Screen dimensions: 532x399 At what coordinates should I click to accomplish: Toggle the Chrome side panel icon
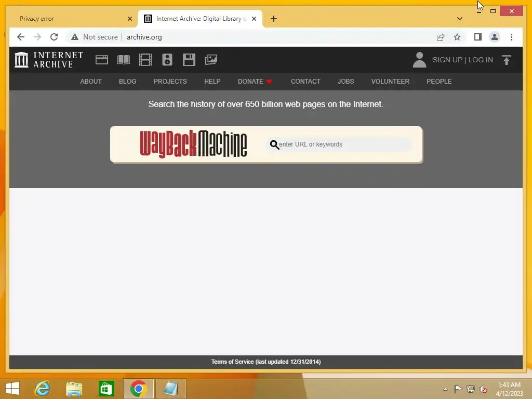point(478,37)
